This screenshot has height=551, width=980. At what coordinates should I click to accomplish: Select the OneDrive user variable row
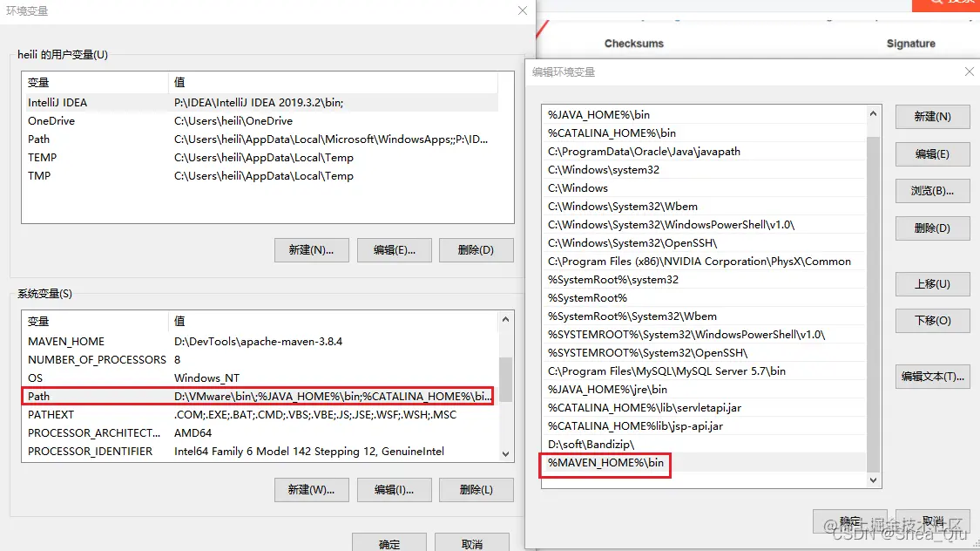tap(260, 120)
